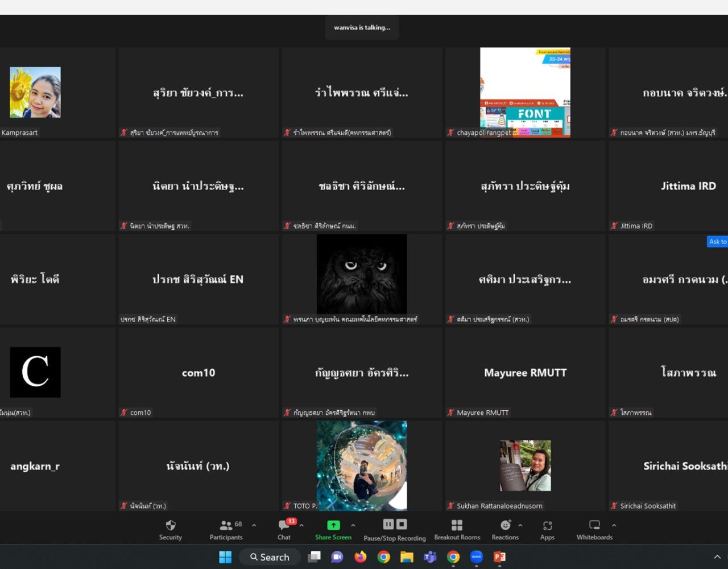Screen dimensions: 728x569
Task: Open the Participants panel
Action: pos(226,530)
